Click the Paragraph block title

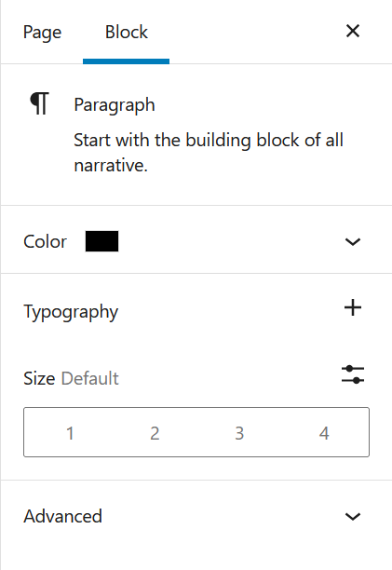click(115, 105)
